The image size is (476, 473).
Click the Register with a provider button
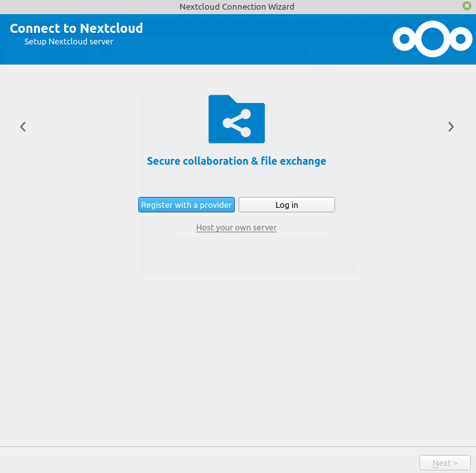pos(187,205)
